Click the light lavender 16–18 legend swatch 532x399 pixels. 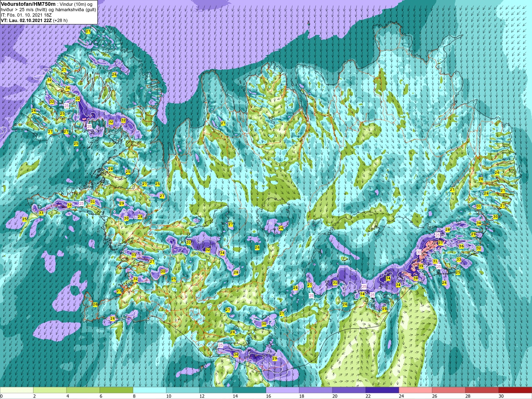click(x=283, y=390)
